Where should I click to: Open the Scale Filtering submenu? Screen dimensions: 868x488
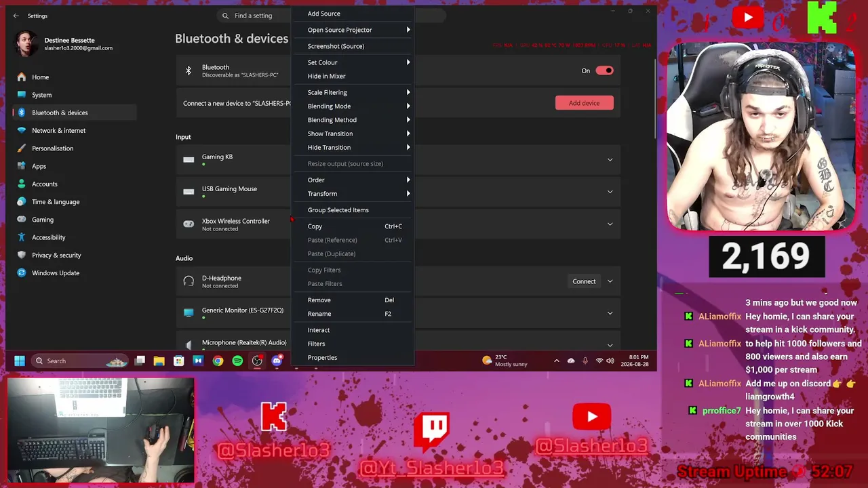(353, 92)
